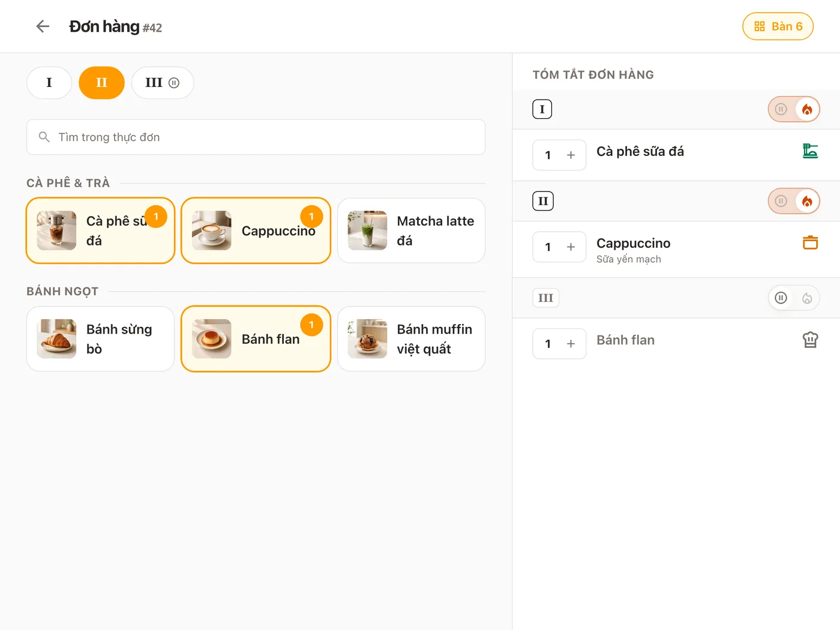Increase Bánh flan quantity with plus
840x630 pixels.
coord(571,344)
